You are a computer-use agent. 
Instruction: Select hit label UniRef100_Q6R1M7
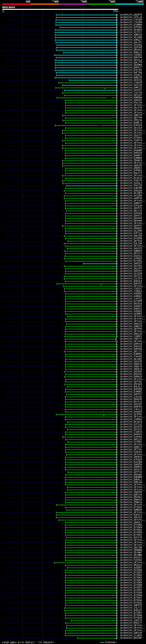click(131, 263)
